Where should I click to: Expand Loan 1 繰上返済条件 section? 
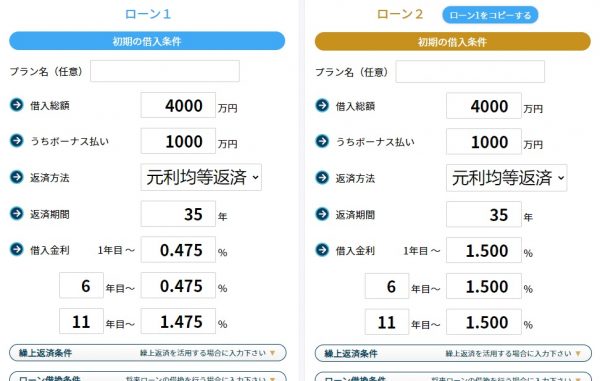148,353
